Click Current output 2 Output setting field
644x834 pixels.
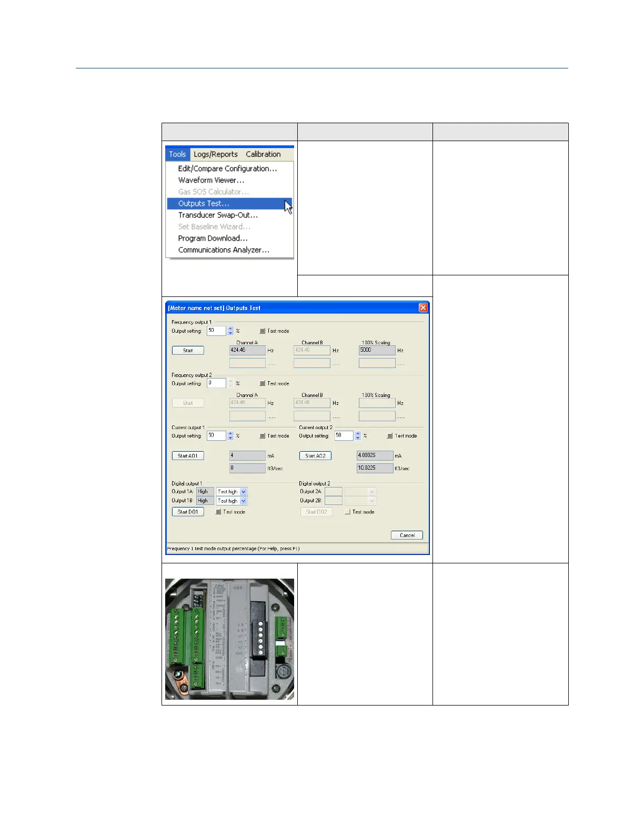coord(344,435)
